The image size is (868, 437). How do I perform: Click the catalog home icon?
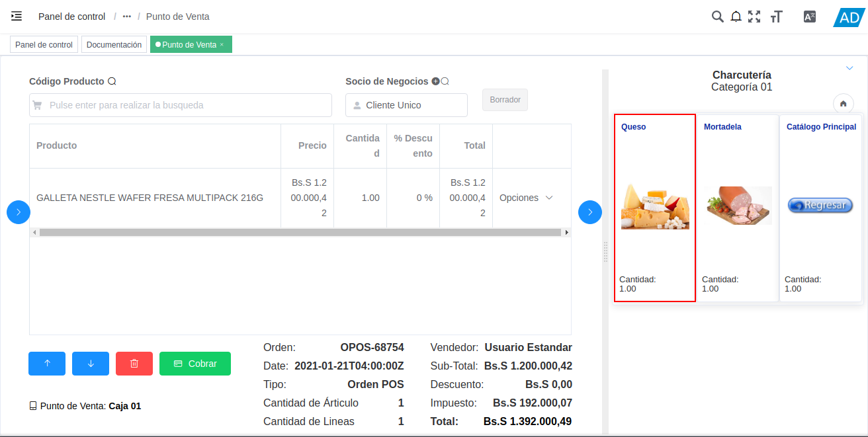[844, 104]
